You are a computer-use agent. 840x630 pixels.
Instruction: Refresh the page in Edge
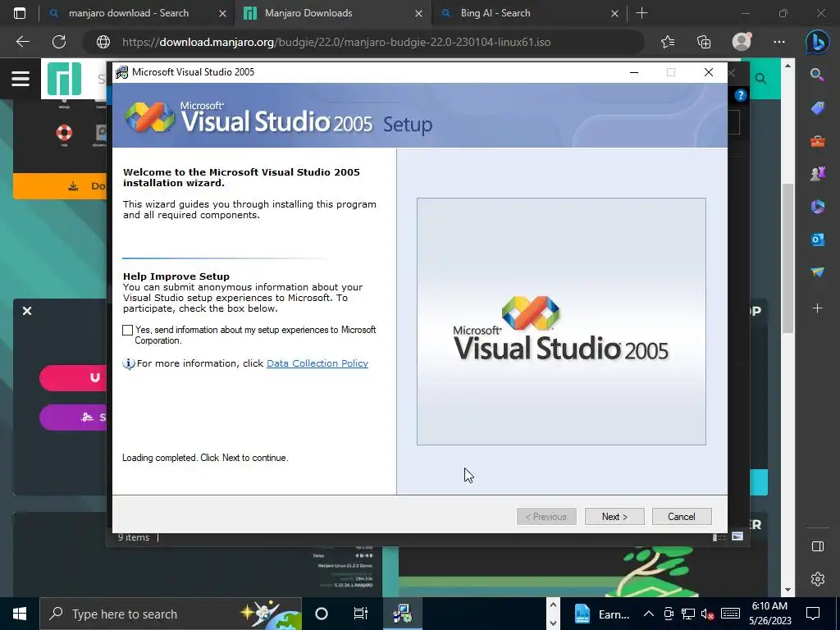click(x=59, y=42)
